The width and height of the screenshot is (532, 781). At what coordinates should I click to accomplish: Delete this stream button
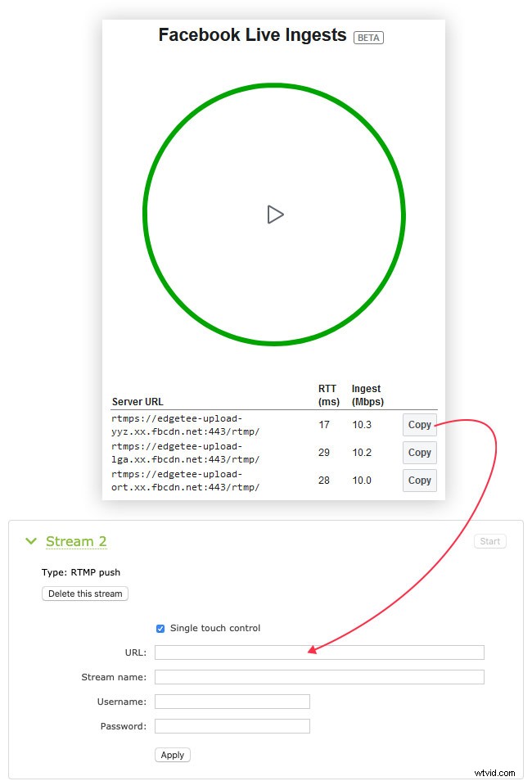click(x=85, y=594)
